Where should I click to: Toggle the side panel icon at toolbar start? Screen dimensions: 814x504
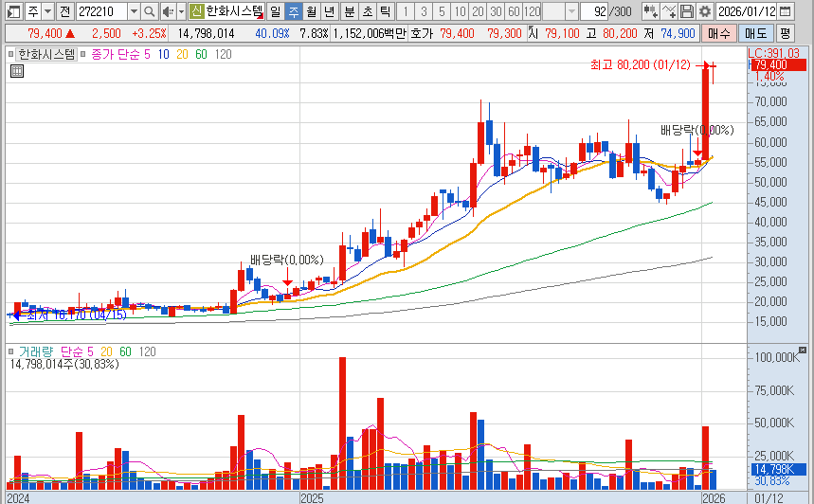[x=13, y=11]
